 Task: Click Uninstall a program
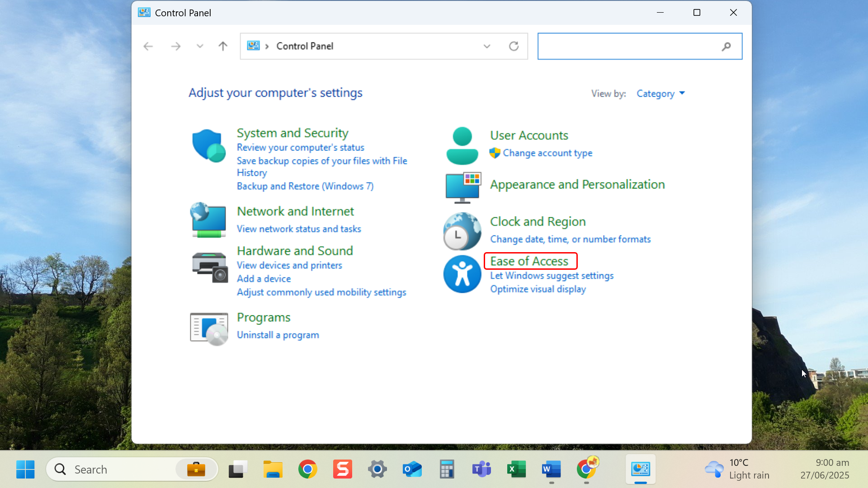[278, 335]
